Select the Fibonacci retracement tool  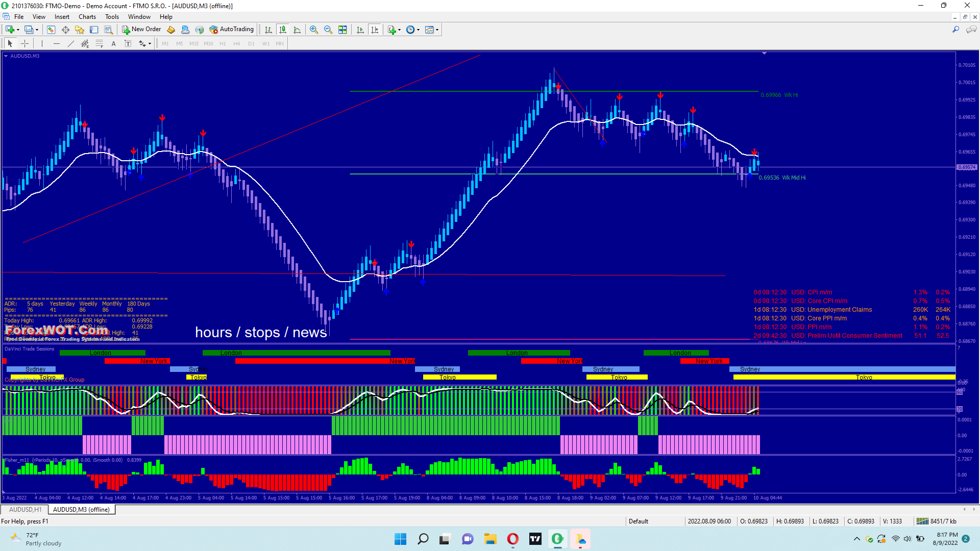(100, 44)
